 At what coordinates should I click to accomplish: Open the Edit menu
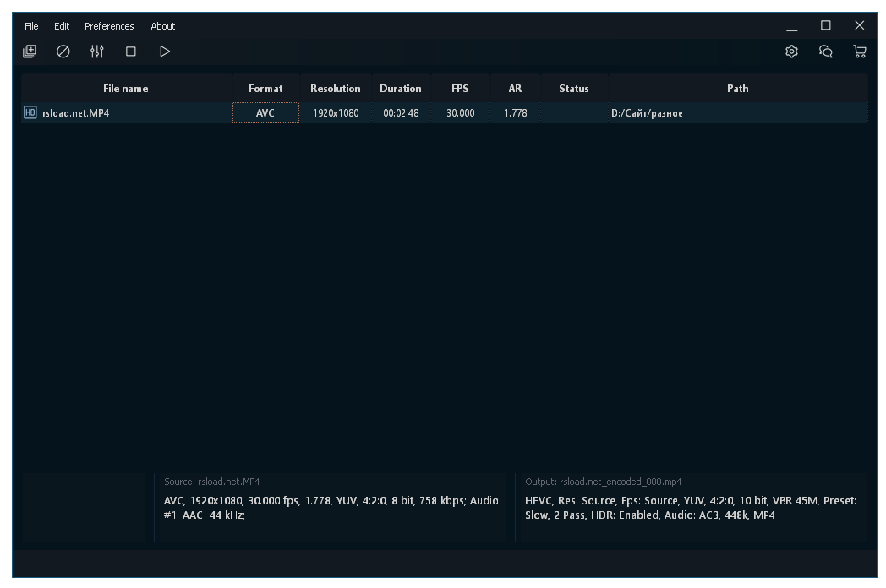click(x=62, y=26)
